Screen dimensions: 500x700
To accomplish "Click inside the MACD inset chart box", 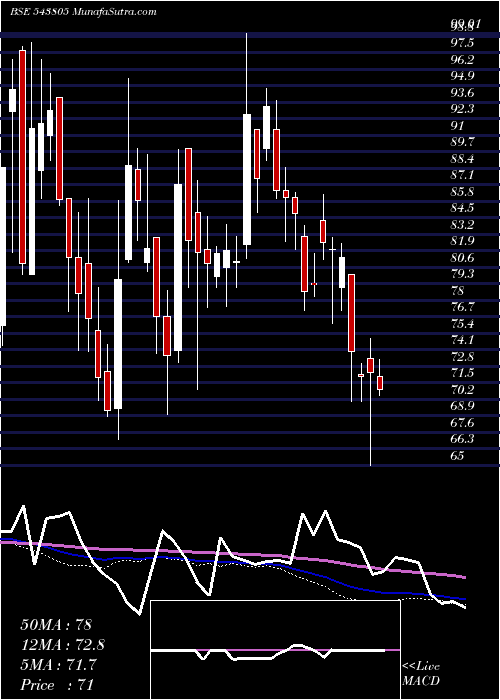I will pos(275,650).
